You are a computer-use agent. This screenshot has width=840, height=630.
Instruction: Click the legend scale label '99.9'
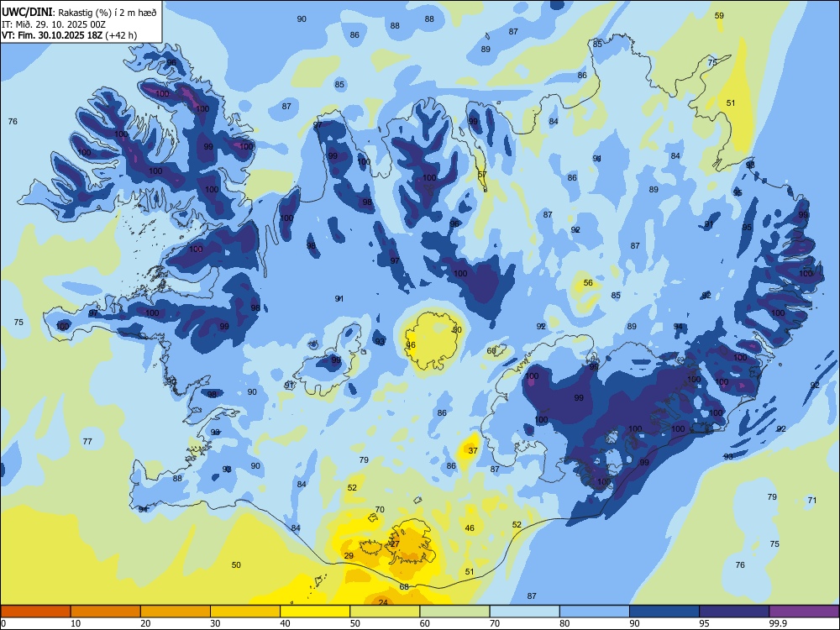[x=777, y=623]
